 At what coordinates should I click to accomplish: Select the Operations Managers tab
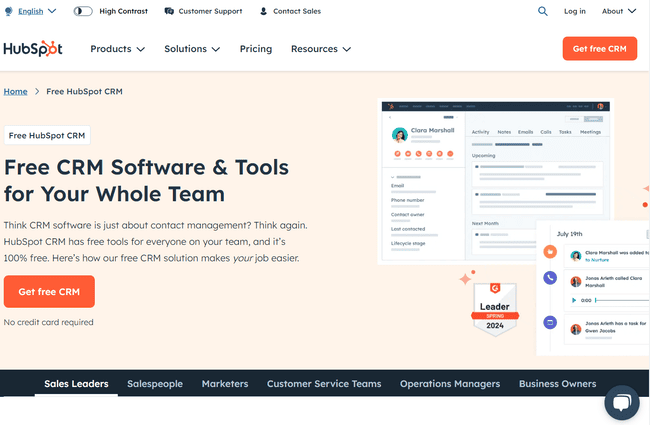450,384
